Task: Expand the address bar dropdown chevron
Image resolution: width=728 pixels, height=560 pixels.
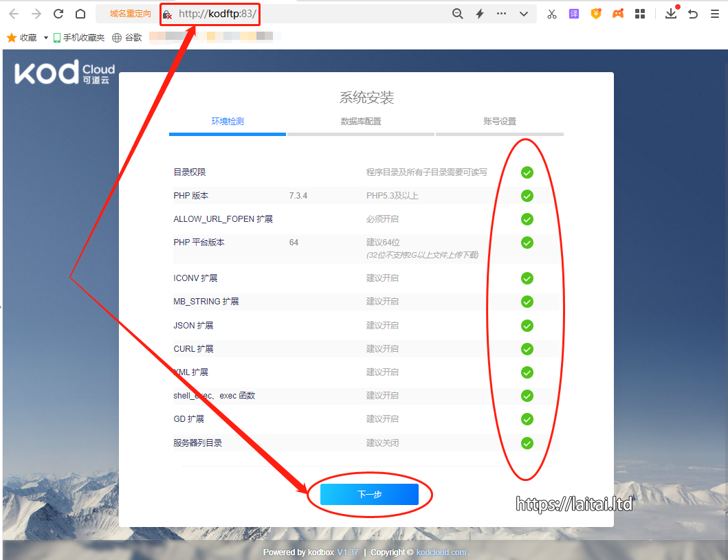Action: [524, 14]
